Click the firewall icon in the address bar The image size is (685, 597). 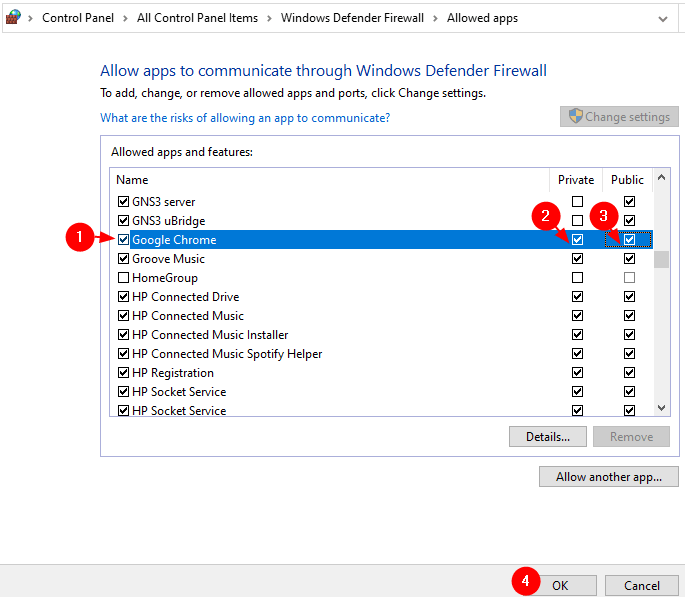(13, 17)
